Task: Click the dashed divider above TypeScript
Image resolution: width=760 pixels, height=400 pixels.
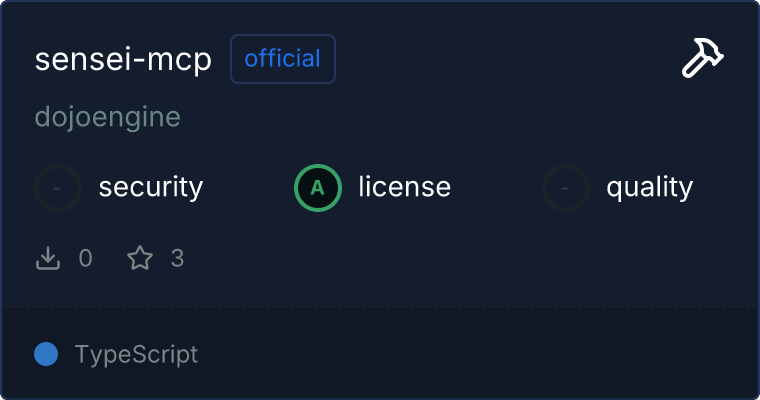Action: tap(380, 306)
